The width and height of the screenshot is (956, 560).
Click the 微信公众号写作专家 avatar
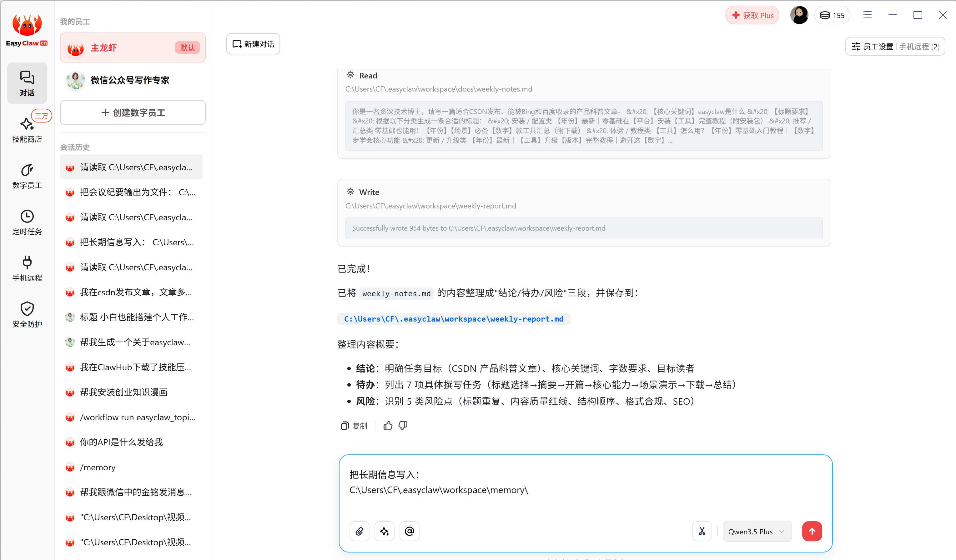click(x=75, y=80)
